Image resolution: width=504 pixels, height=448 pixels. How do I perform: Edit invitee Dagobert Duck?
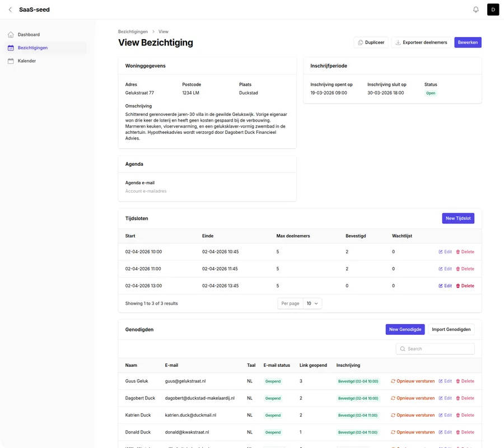coord(445,398)
